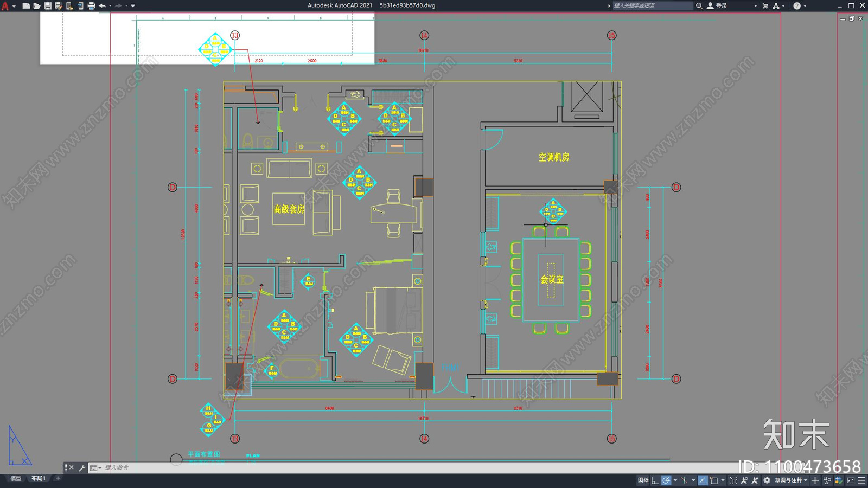Open the AutoCAD application menu

pyautogui.click(x=5, y=5)
